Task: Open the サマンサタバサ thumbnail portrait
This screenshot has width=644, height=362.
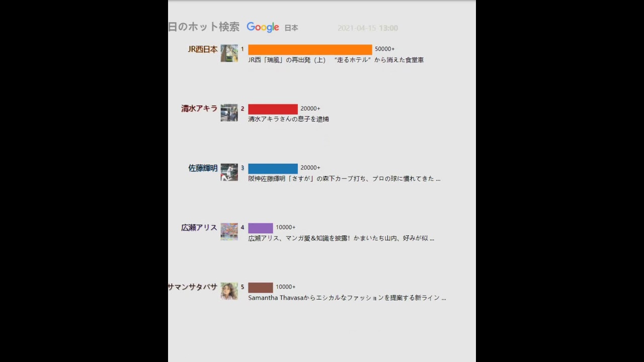Action: (x=229, y=291)
